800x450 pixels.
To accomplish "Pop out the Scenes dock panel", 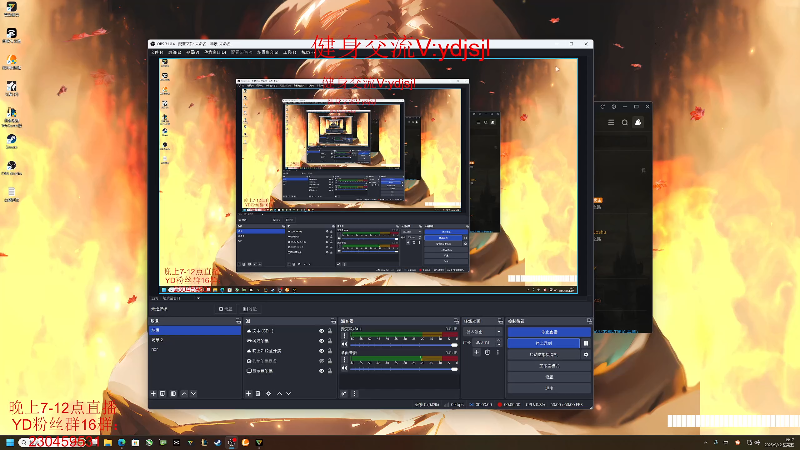I will point(238,321).
